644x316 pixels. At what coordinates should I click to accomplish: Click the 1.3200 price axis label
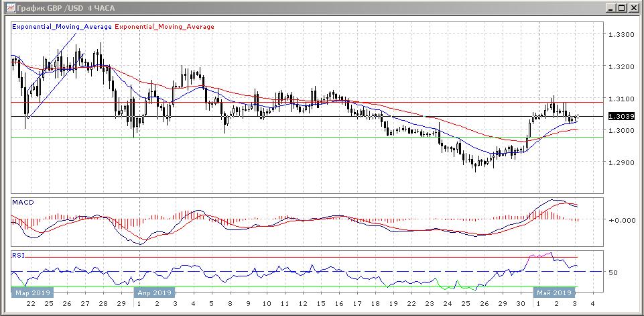pos(621,66)
